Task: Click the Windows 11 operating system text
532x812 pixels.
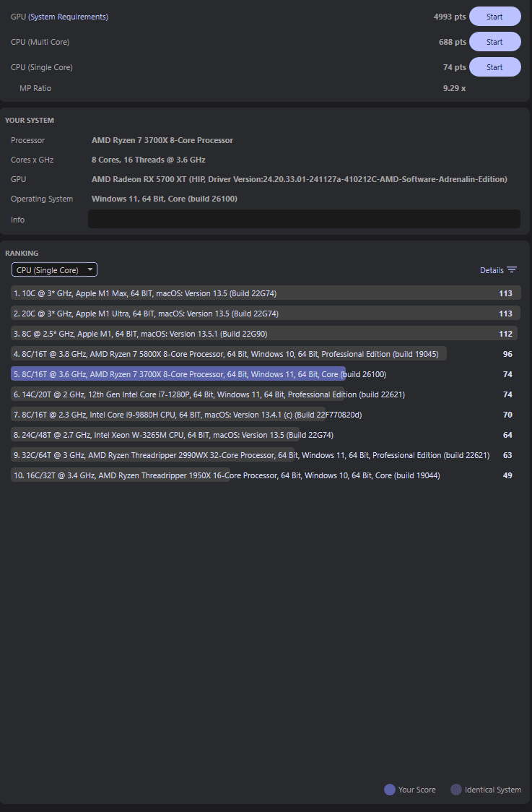Action: [164, 199]
